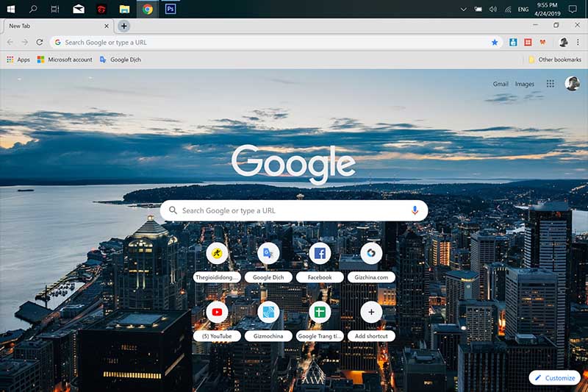The width and height of the screenshot is (588, 392).
Task: Go forward using the forward arrow
Action: point(25,43)
